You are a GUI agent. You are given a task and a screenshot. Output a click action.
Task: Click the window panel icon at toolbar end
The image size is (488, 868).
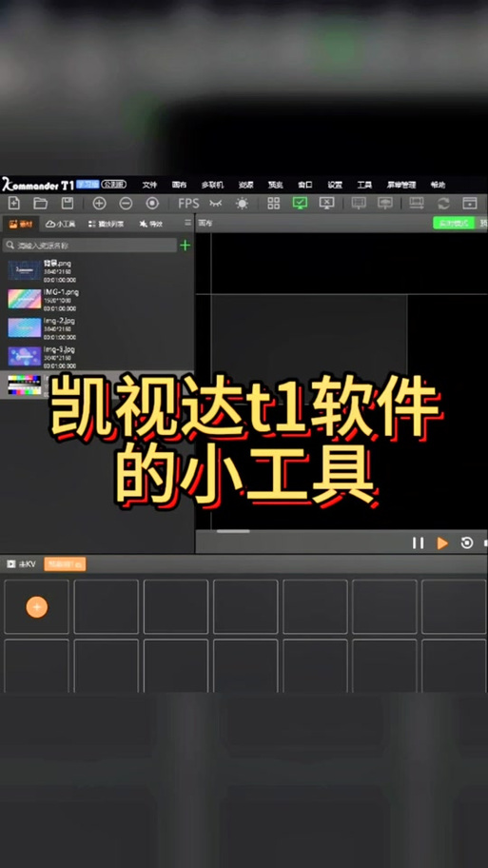click(x=470, y=203)
